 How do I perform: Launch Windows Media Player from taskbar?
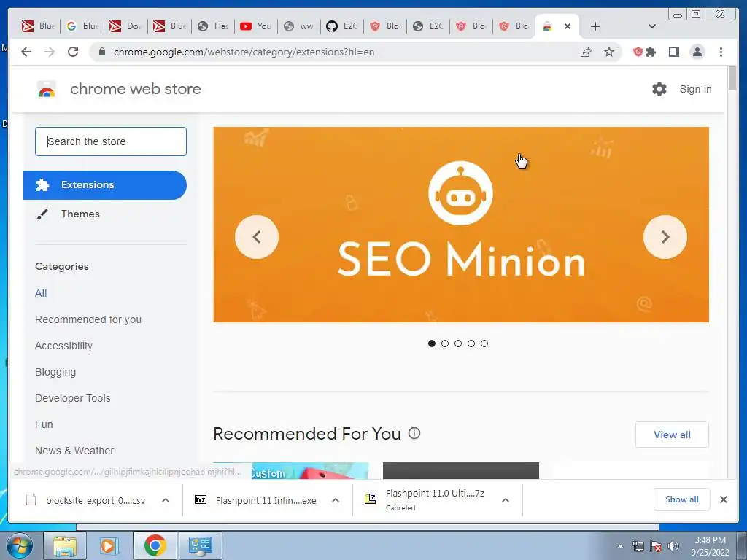(x=109, y=545)
